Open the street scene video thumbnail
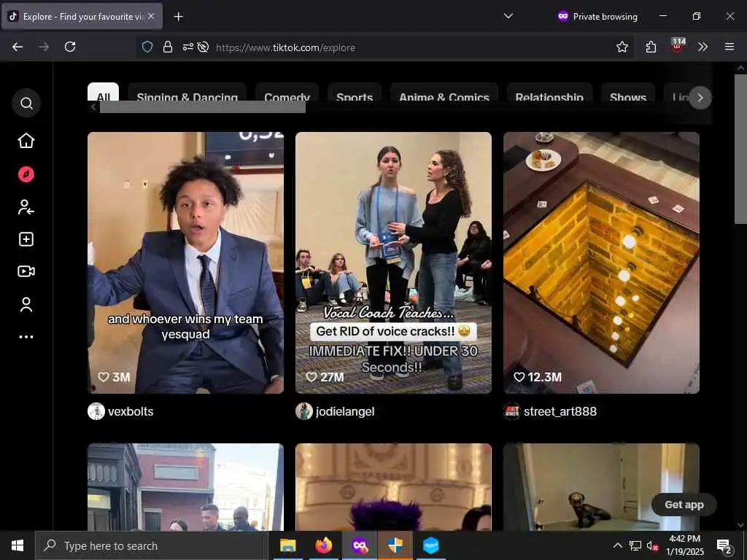 point(185,487)
